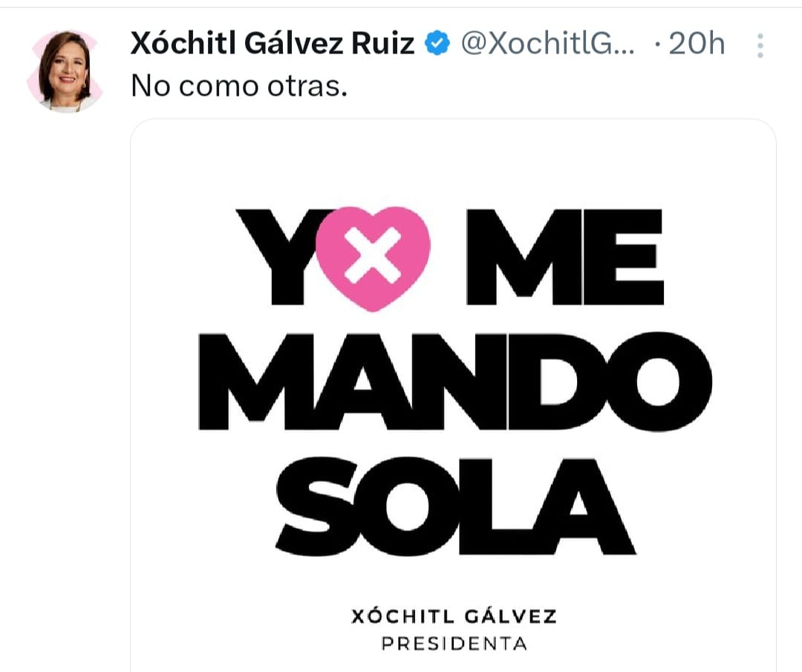Click the blue verified badge
This screenshot has width=802, height=672.
pos(437,45)
